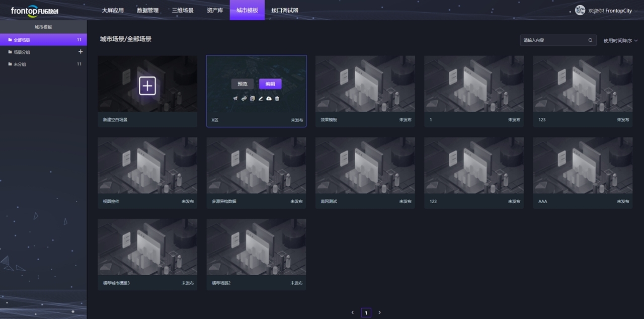Click the cloud download icon on X区 card

[x=269, y=99]
